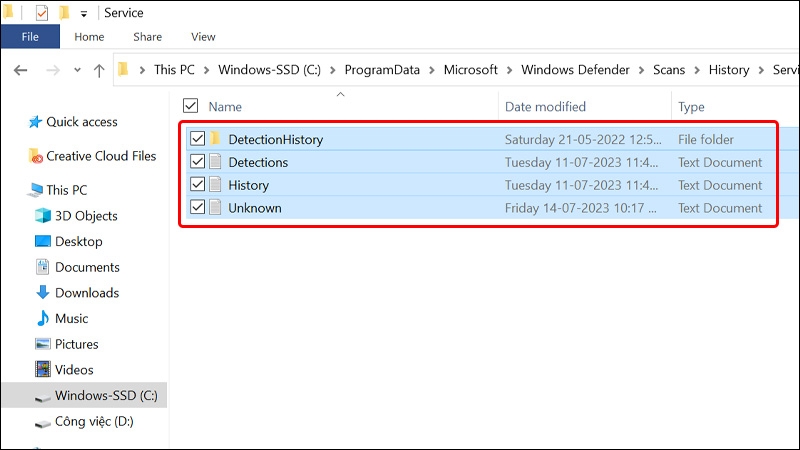Click the Documents sidebar icon

42,266
